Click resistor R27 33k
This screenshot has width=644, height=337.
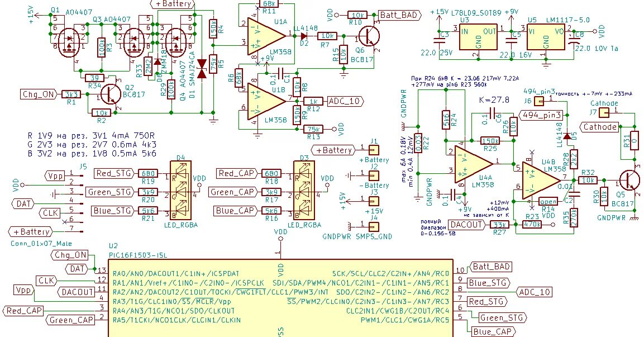point(499,225)
